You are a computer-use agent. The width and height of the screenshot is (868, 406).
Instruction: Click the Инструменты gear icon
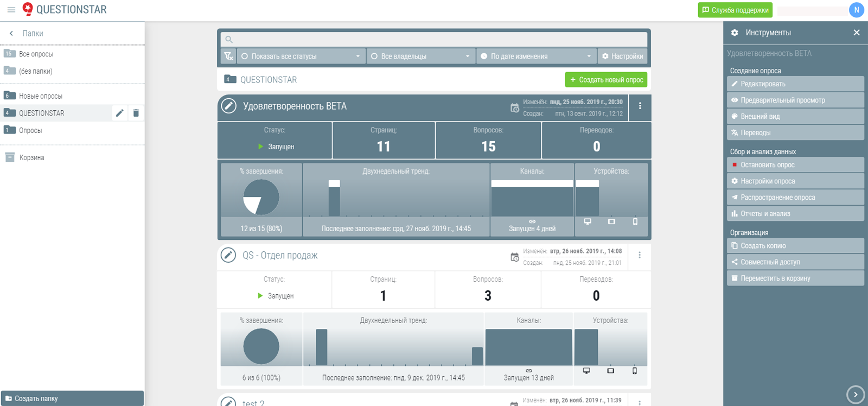[735, 33]
